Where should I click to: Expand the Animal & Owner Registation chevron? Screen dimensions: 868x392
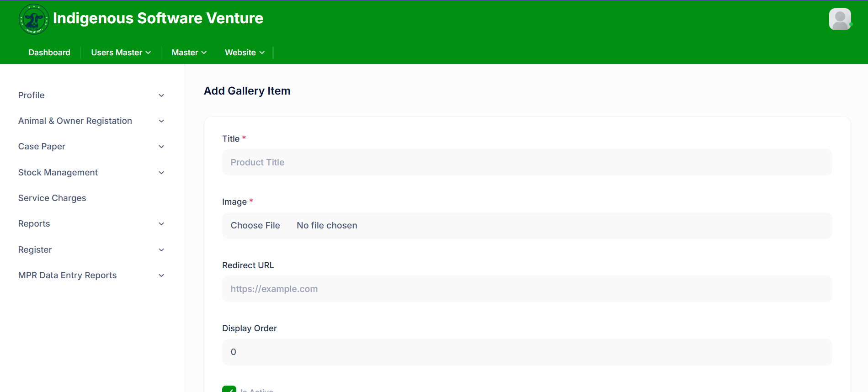[x=161, y=121]
